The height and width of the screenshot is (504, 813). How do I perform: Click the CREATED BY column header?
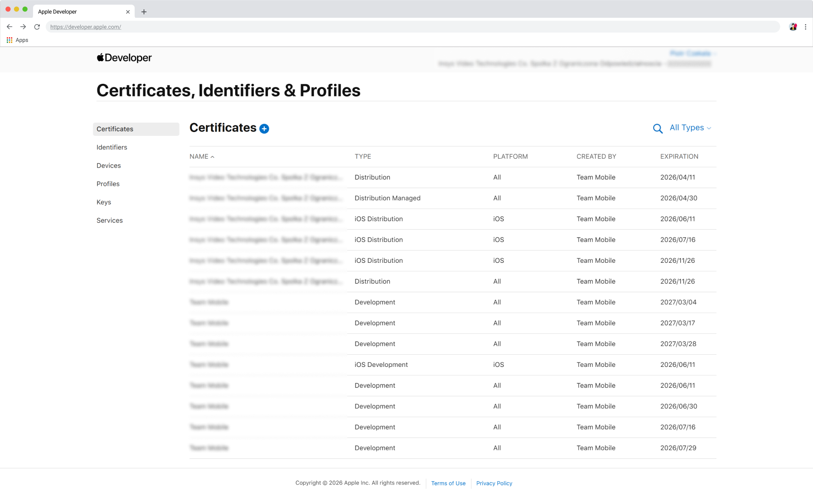tap(596, 157)
